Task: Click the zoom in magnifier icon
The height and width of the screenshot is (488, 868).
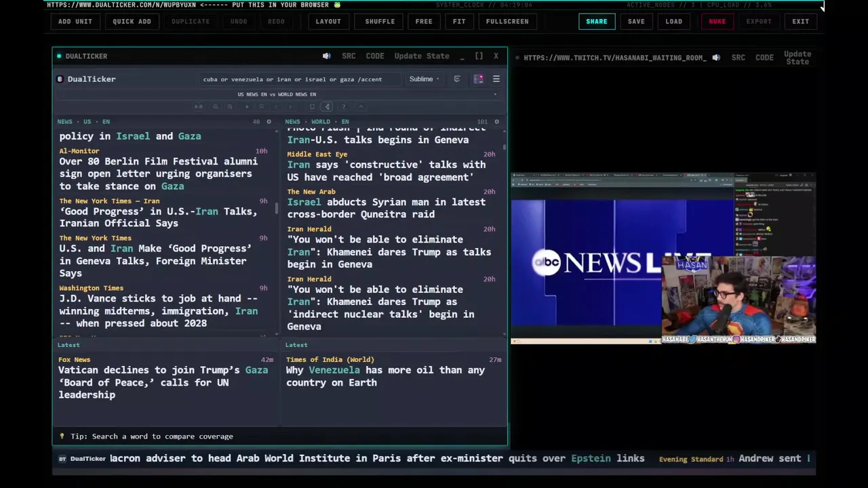Action: [230, 106]
